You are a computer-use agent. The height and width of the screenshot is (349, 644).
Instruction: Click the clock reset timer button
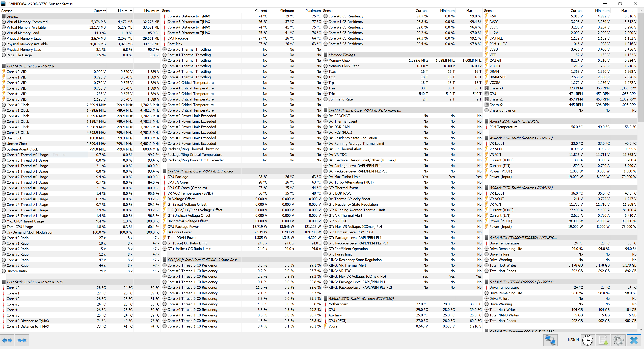(x=587, y=340)
